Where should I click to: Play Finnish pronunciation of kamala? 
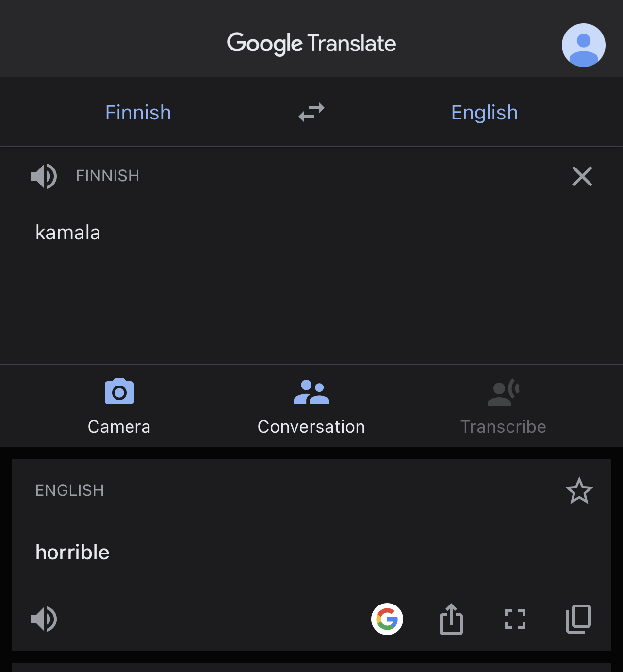(44, 176)
